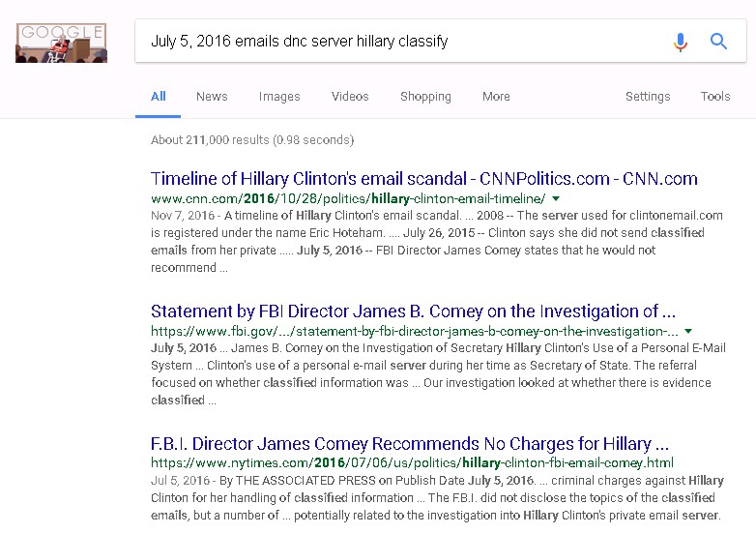Image resolution: width=756 pixels, height=534 pixels.
Task: Expand the More search categories menu
Action: click(x=496, y=96)
